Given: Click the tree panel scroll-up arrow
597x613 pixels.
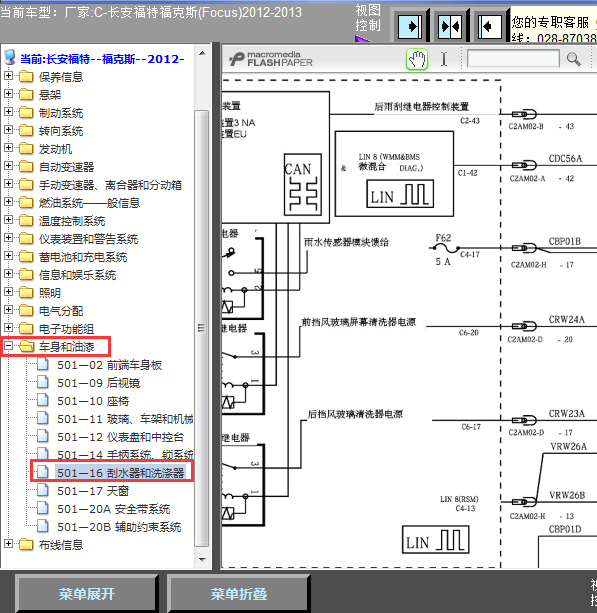Looking at the screenshot, I should 202,53.
